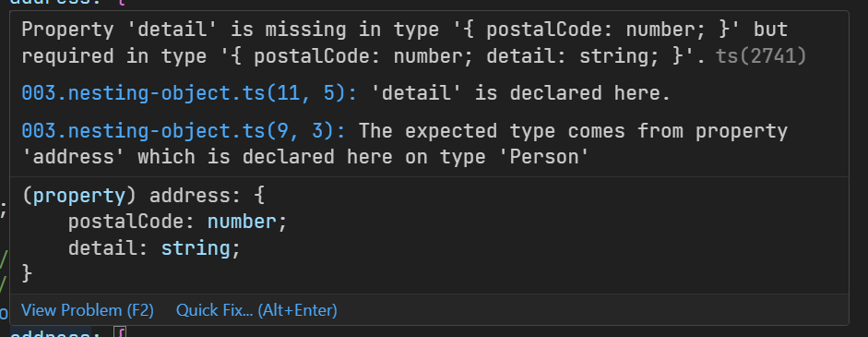Click the boxed opening brace after address:
Image resolution: width=868 pixels, height=337 pixels.
point(120,332)
